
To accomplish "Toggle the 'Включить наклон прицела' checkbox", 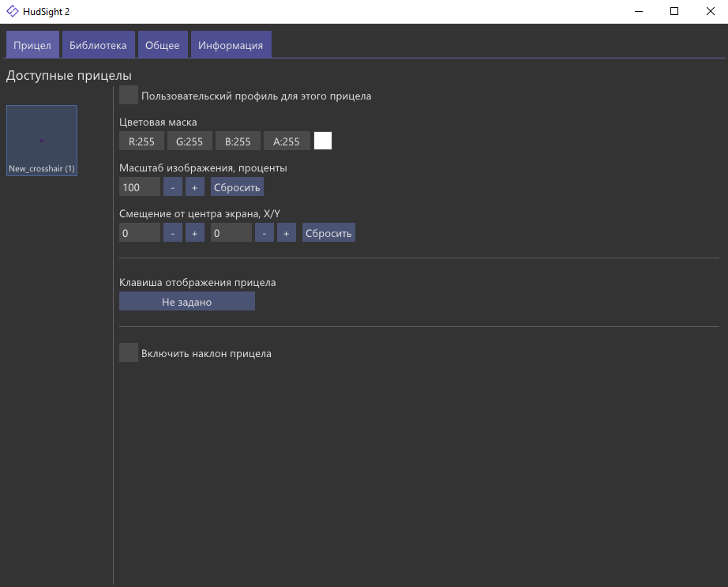I will pos(129,353).
